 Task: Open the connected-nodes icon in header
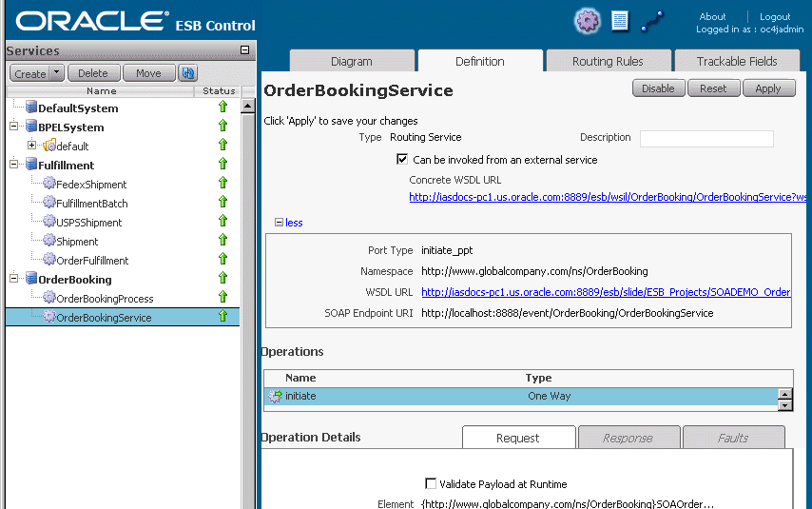click(652, 22)
